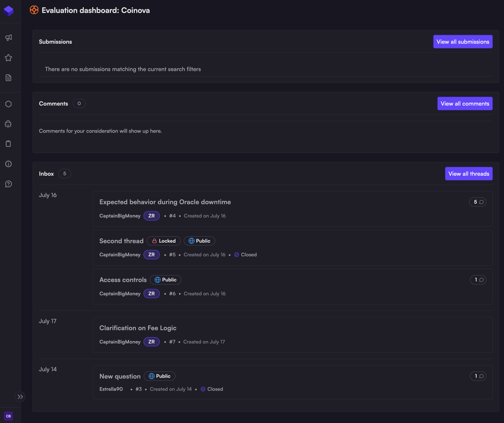Image resolution: width=504 pixels, height=423 pixels.
Task: Click the Public badge on New question
Action: [x=160, y=376]
